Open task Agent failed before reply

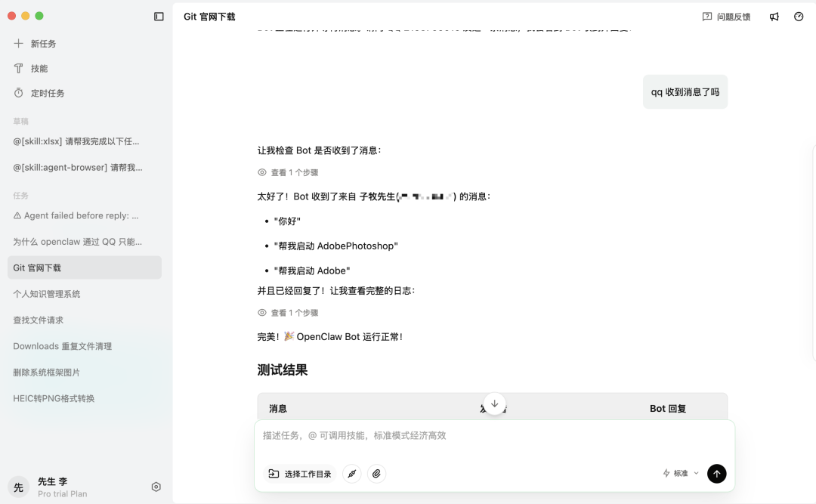[x=76, y=215]
